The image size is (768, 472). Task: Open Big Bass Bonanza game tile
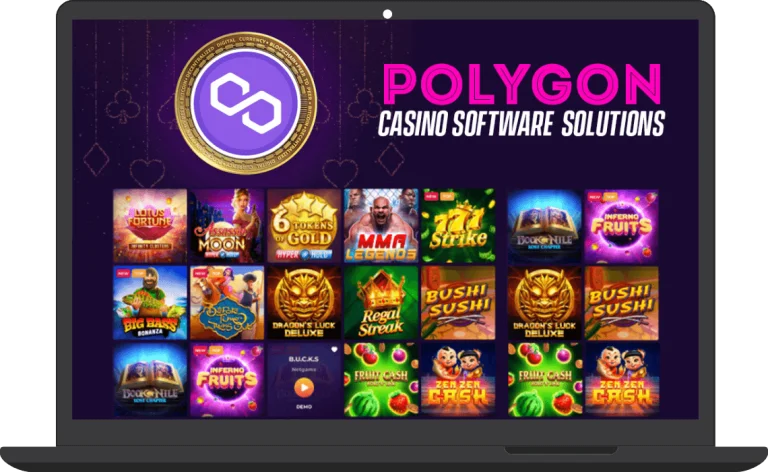150,303
